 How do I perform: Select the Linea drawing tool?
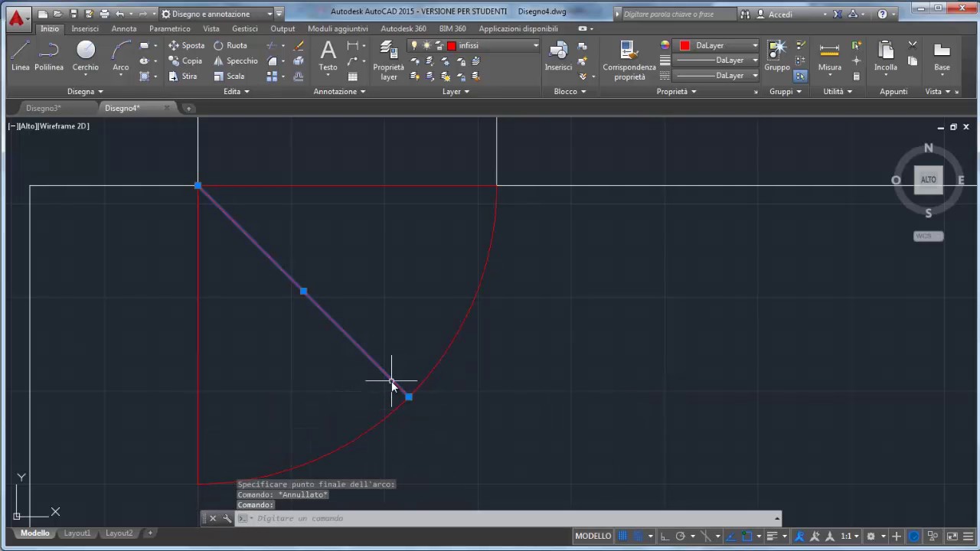pyautogui.click(x=21, y=57)
